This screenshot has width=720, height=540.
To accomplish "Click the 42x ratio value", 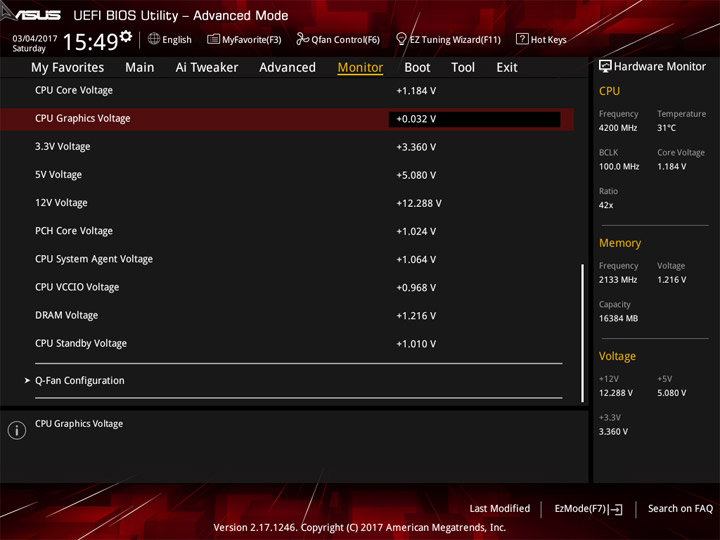I will [606, 205].
